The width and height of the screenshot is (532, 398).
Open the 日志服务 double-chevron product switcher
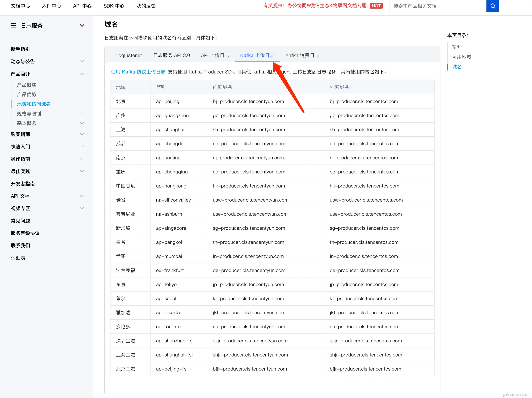pos(82,25)
